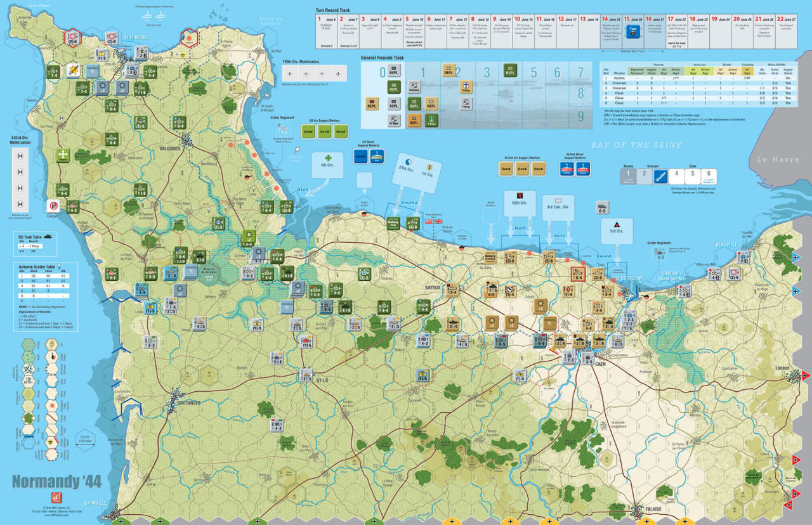Pick the blue US Naval Support Used marker
Image resolution: width=812 pixels, height=525 pixels.
(x=360, y=156)
